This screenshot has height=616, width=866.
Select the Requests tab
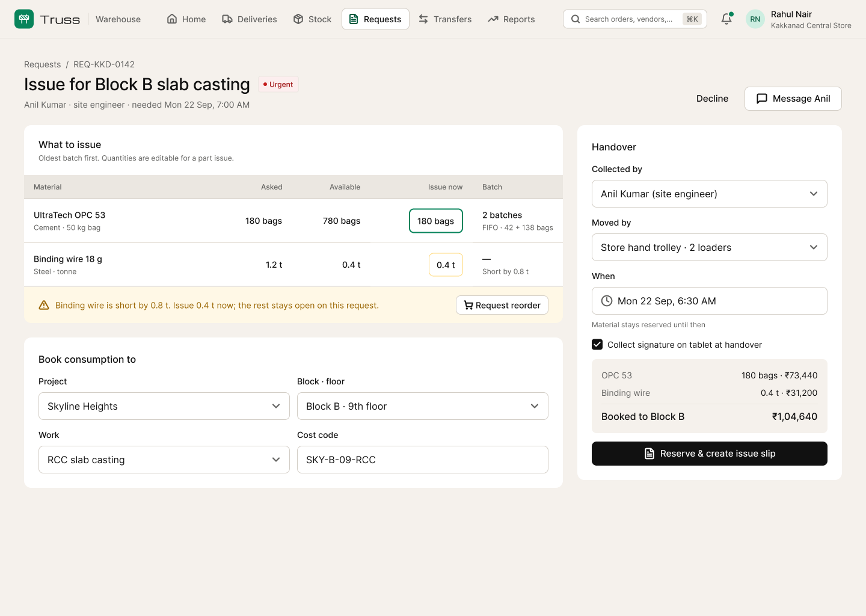tap(376, 19)
